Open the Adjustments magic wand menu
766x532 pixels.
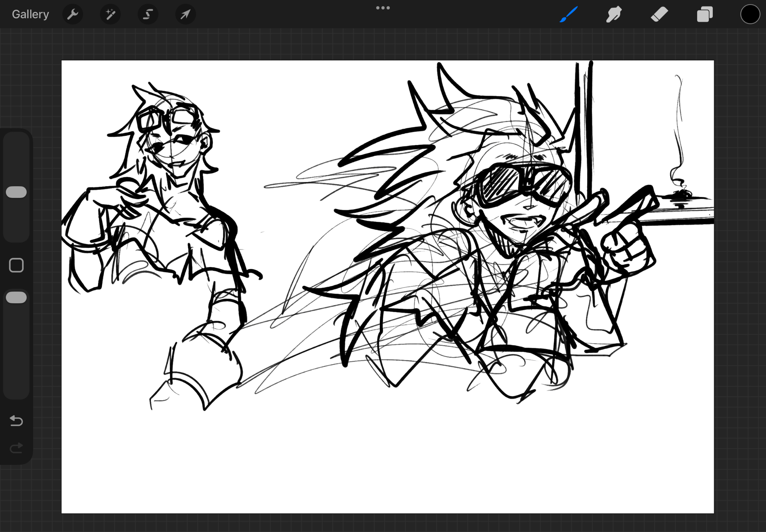tap(110, 15)
